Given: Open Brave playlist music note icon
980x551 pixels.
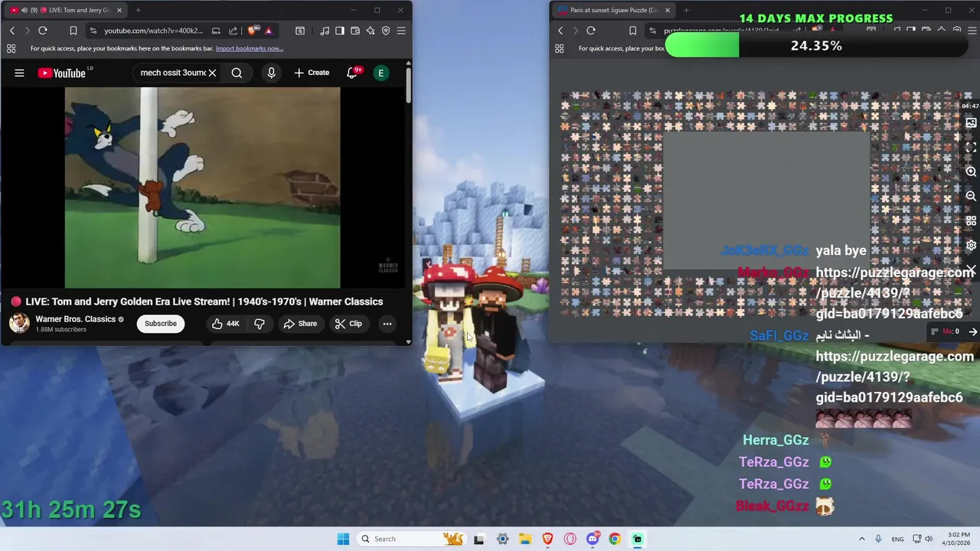Looking at the screenshot, I should coord(325,31).
